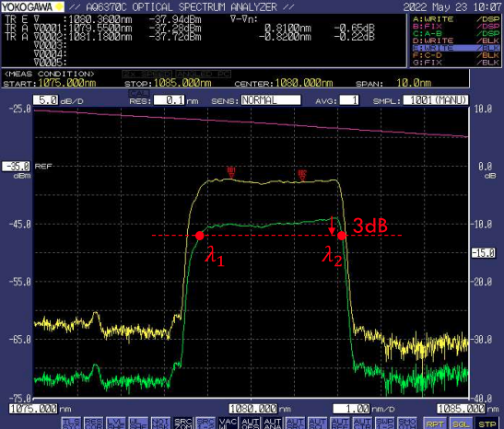This screenshot has height=429, width=504.
Task: Click the greyed ANGLED PC indicator
Action: (x=203, y=74)
